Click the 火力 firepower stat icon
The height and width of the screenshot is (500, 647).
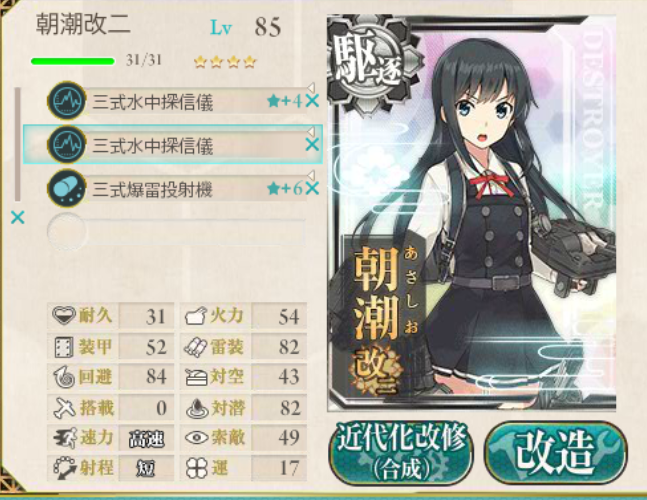196,316
